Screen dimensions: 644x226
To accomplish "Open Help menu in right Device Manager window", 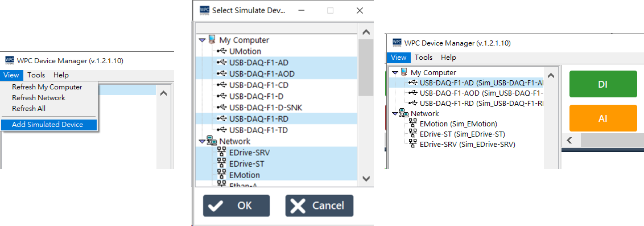I will tap(448, 57).
